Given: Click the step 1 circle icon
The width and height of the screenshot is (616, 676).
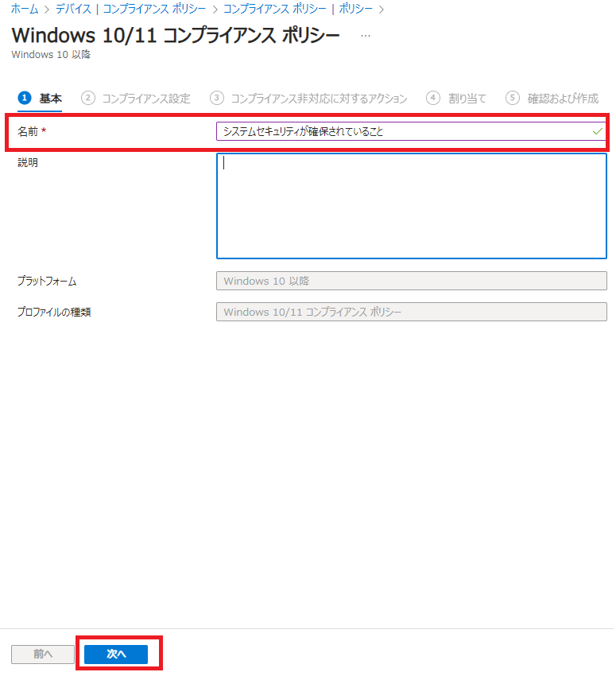Looking at the screenshot, I should tap(24, 98).
